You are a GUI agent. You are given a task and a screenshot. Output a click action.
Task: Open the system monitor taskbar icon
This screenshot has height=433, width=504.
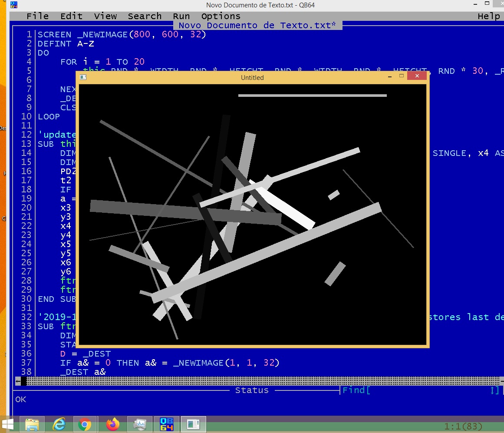[x=140, y=424]
